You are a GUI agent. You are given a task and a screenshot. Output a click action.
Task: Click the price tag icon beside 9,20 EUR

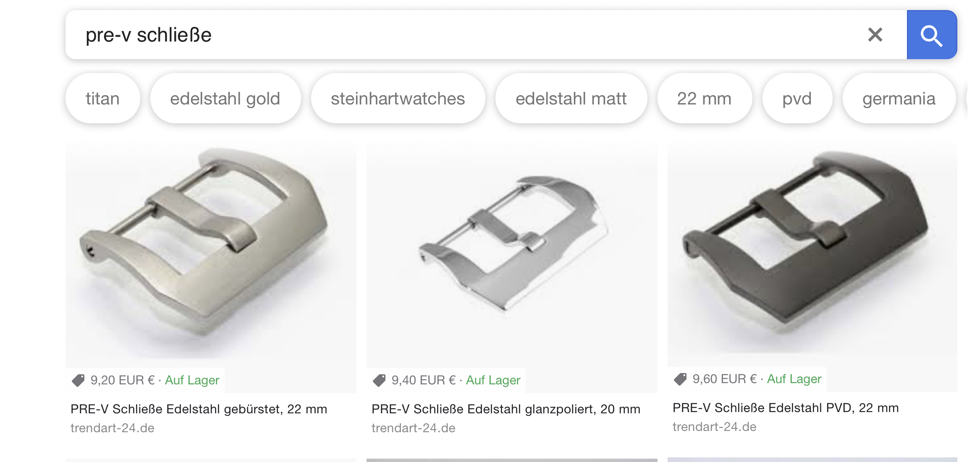tap(78, 380)
